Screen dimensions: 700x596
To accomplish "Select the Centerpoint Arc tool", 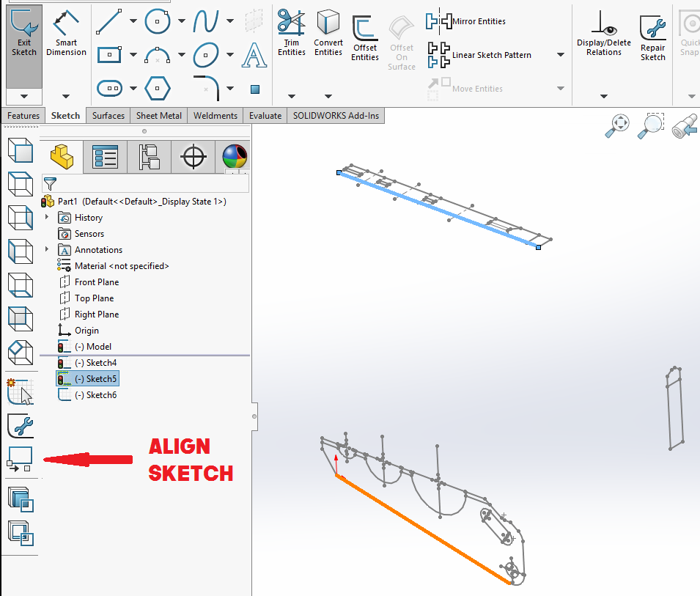I will [x=158, y=55].
